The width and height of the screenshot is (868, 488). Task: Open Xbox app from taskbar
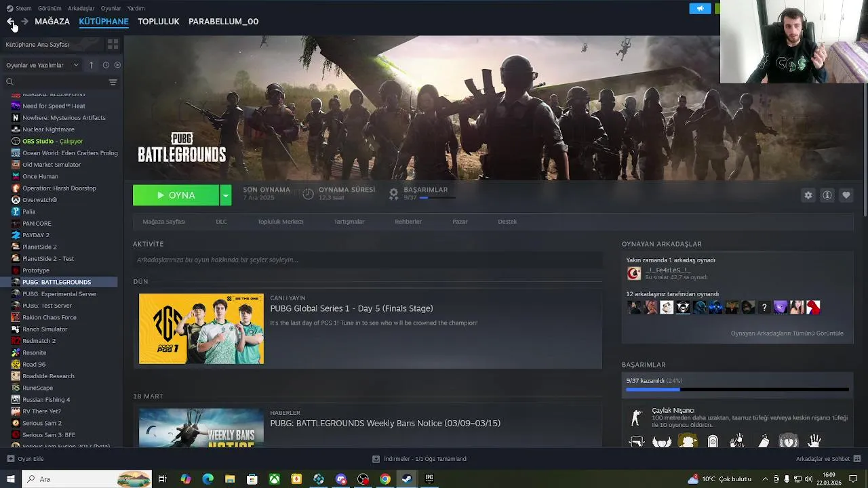tap(274, 479)
